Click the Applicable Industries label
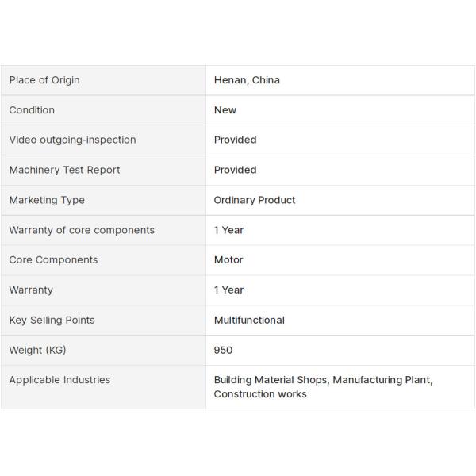This screenshot has width=476, height=476. pyautogui.click(x=59, y=380)
